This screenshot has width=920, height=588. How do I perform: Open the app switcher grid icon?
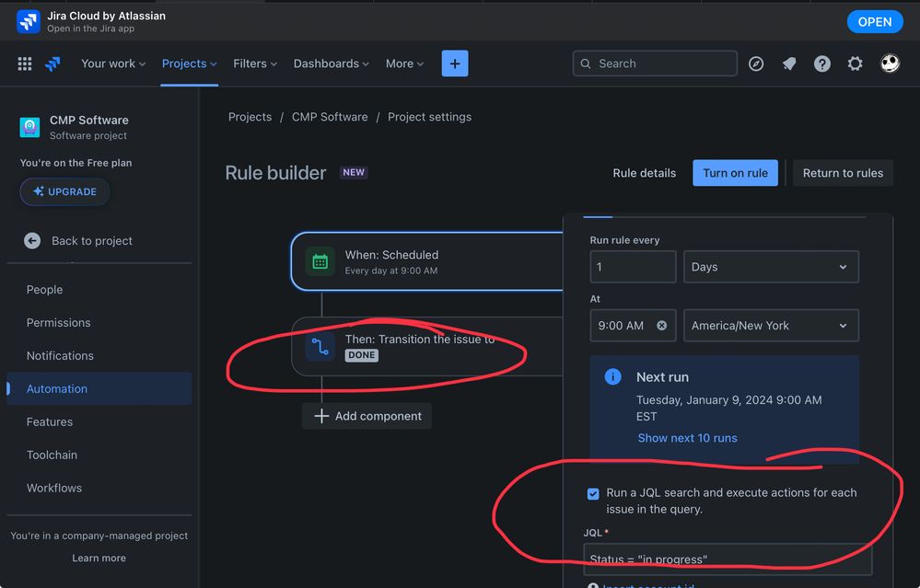coord(25,63)
